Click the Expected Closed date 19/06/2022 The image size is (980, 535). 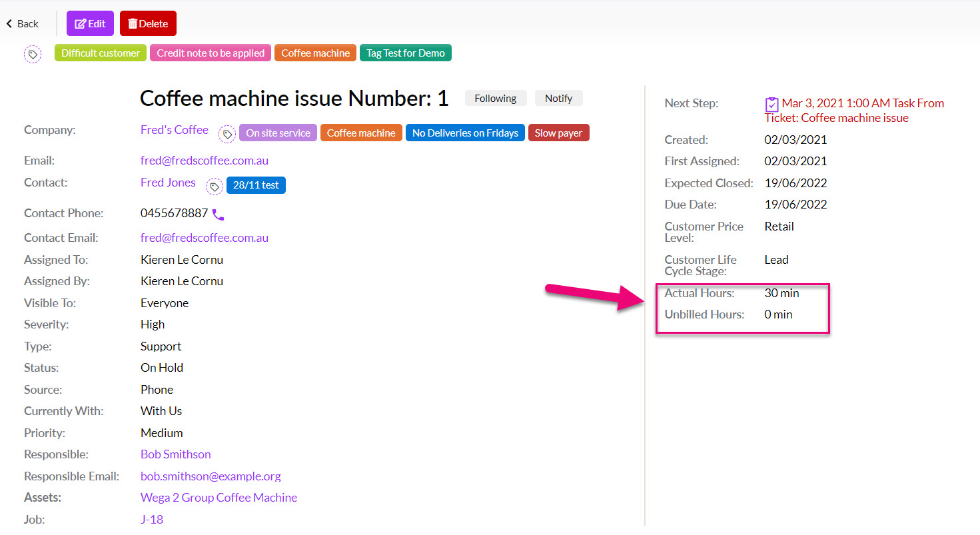pos(795,183)
